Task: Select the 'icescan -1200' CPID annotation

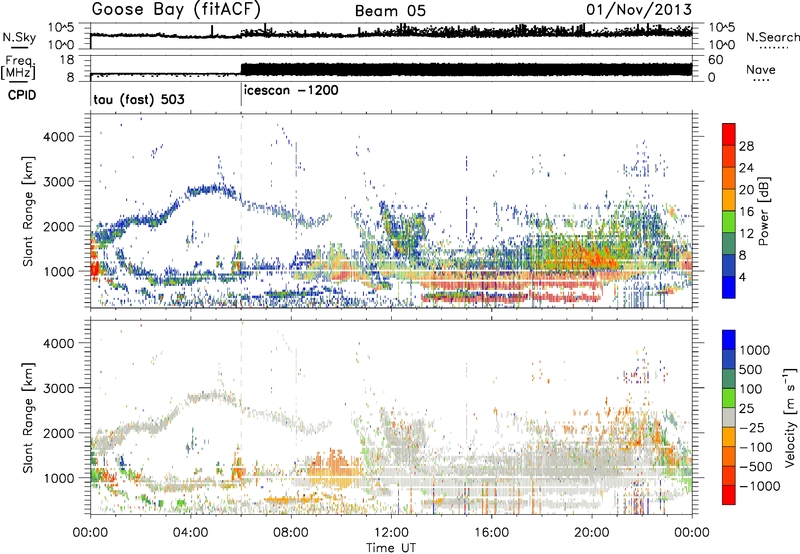Action: pyautogui.click(x=291, y=90)
